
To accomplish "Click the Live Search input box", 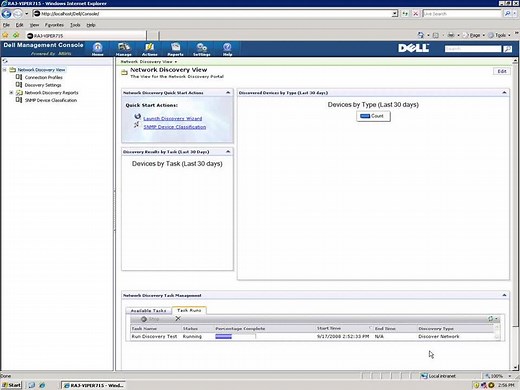I will (462, 14).
